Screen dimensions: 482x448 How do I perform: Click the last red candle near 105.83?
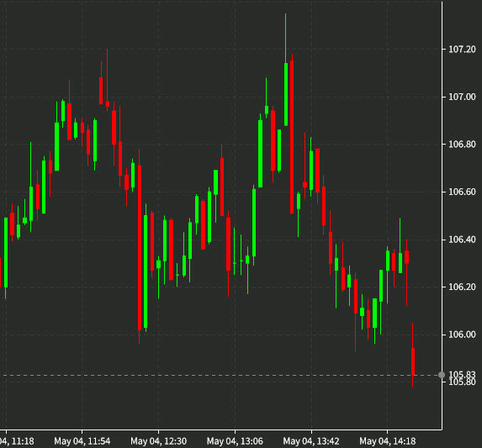pos(413,361)
